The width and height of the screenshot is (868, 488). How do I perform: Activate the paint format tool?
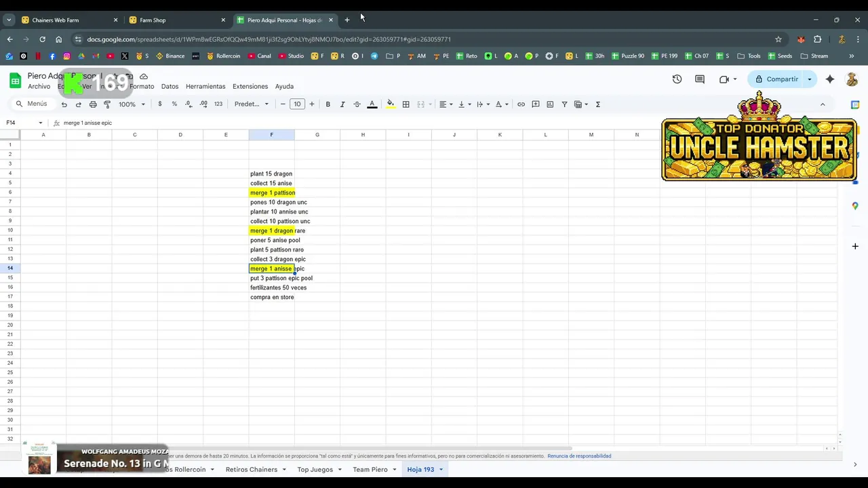pyautogui.click(x=107, y=104)
